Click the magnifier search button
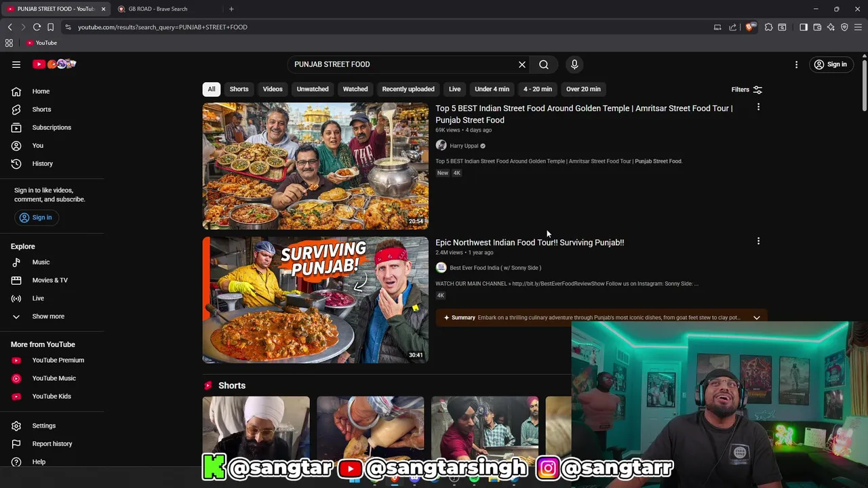Image resolution: width=868 pixels, height=488 pixels. [544, 64]
